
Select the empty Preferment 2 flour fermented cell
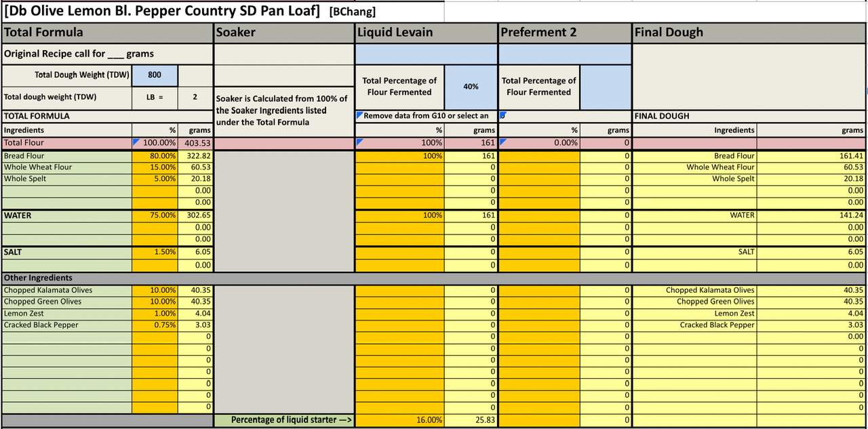pyautogui.click(x=606, y=87)
